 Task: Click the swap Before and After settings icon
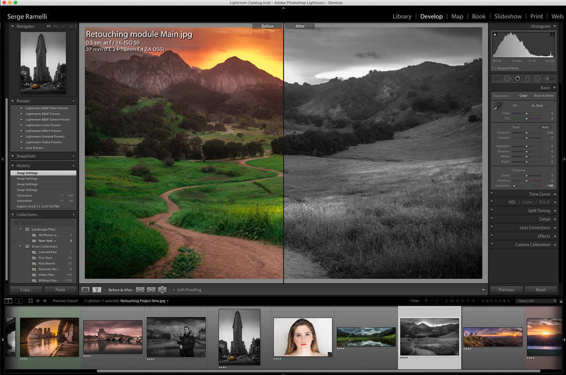(162, 289)
